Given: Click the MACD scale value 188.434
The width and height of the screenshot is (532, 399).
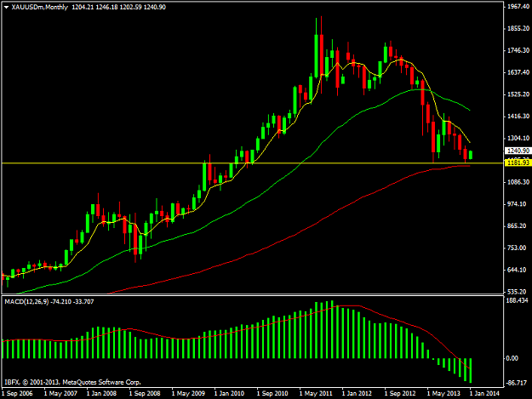Looking at the screenshot, I should coord(518,300).
